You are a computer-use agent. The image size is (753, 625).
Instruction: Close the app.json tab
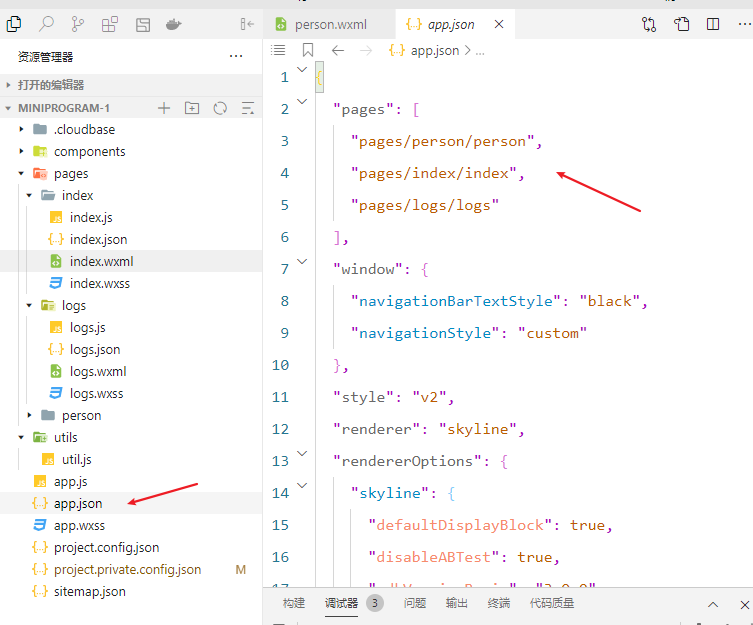499,24
